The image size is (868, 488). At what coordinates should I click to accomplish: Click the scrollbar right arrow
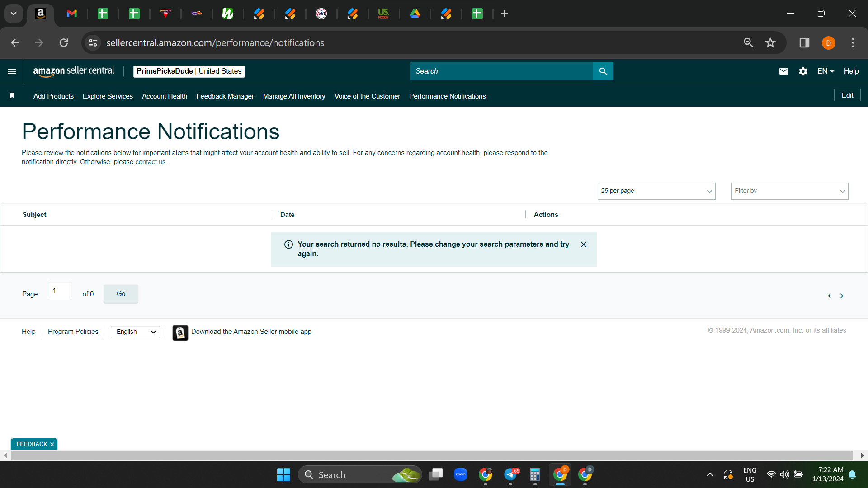coord(862,456)
